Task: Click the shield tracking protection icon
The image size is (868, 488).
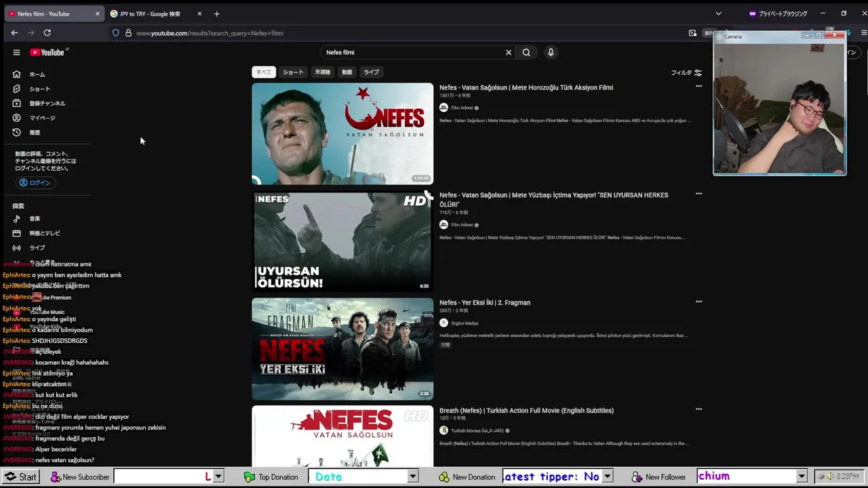Action: [x=116, y=33]
